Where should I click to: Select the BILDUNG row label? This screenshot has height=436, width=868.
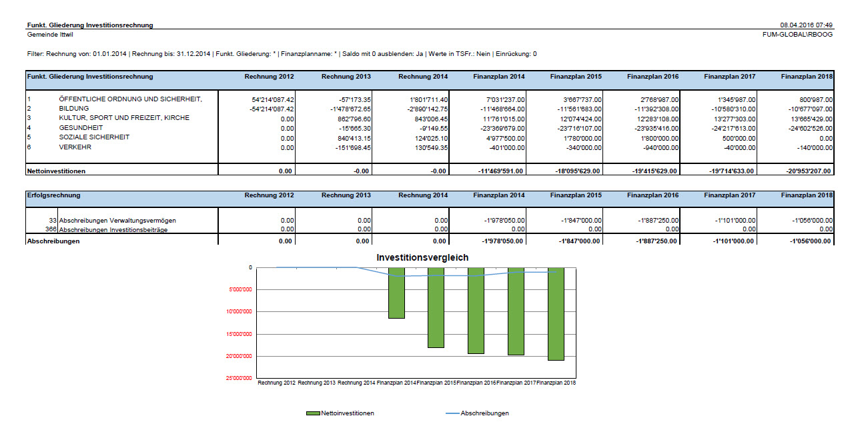point(73,109)
